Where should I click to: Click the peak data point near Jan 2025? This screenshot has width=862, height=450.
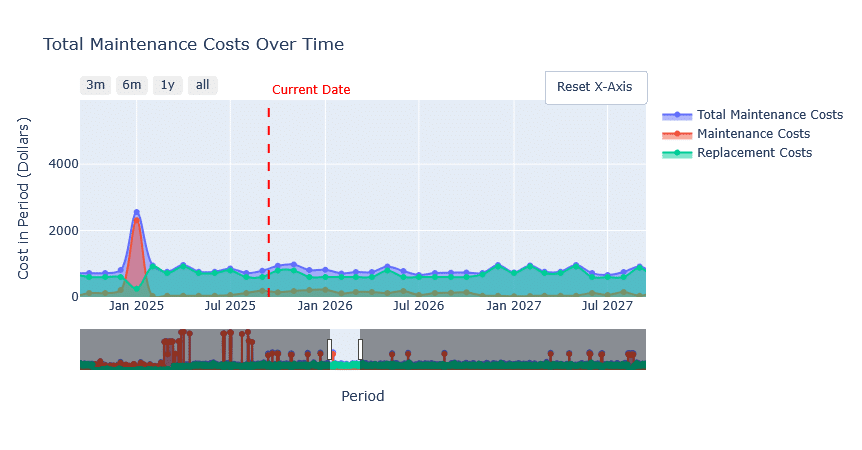point(136,213)
